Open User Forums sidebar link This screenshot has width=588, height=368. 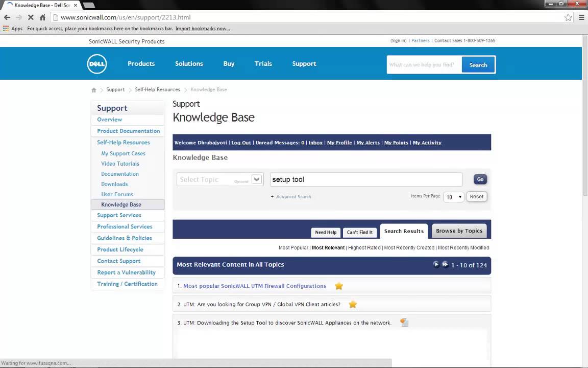117,195
